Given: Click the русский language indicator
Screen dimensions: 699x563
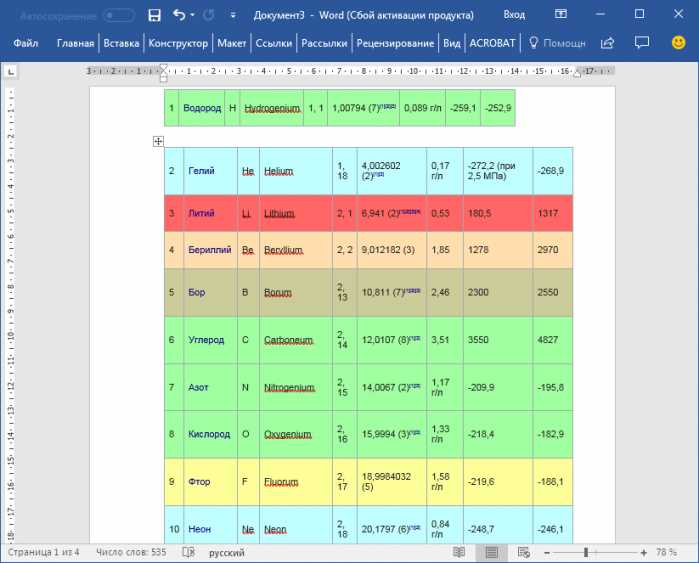Looking at the screenshot, I should point(226,553).
